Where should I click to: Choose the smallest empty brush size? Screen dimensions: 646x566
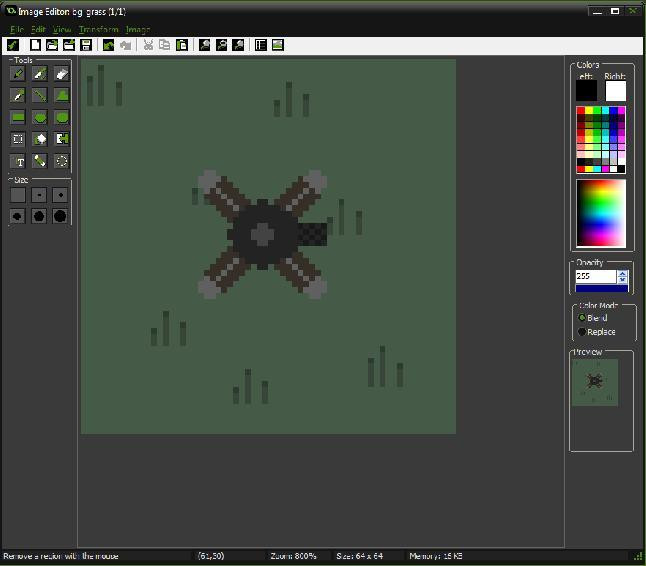[18, 195]
